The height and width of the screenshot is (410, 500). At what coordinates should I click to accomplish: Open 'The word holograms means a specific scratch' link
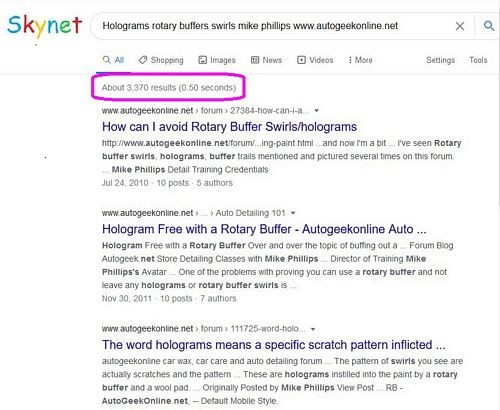tap(274, 345)
